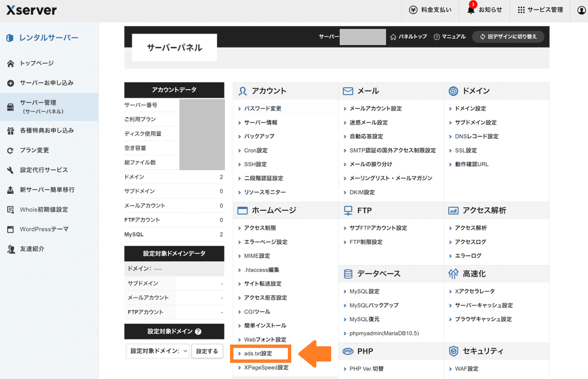Select トップページ in the sidebar
Viewport: 588px width, 379px height.
coord(37,63)
